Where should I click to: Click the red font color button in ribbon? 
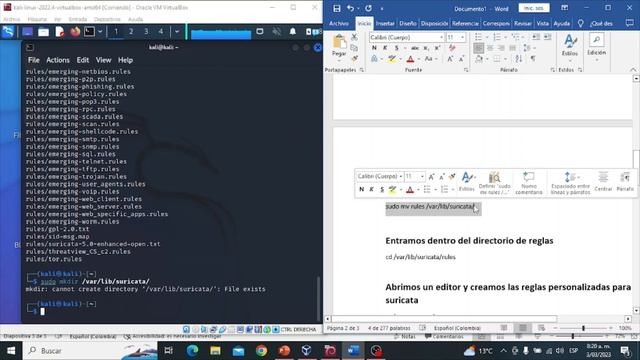(410, 59)
